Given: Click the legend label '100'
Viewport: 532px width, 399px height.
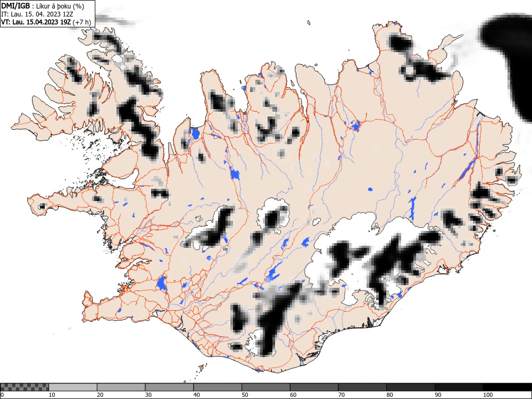Looking at the screenshot, I should 488,395.
